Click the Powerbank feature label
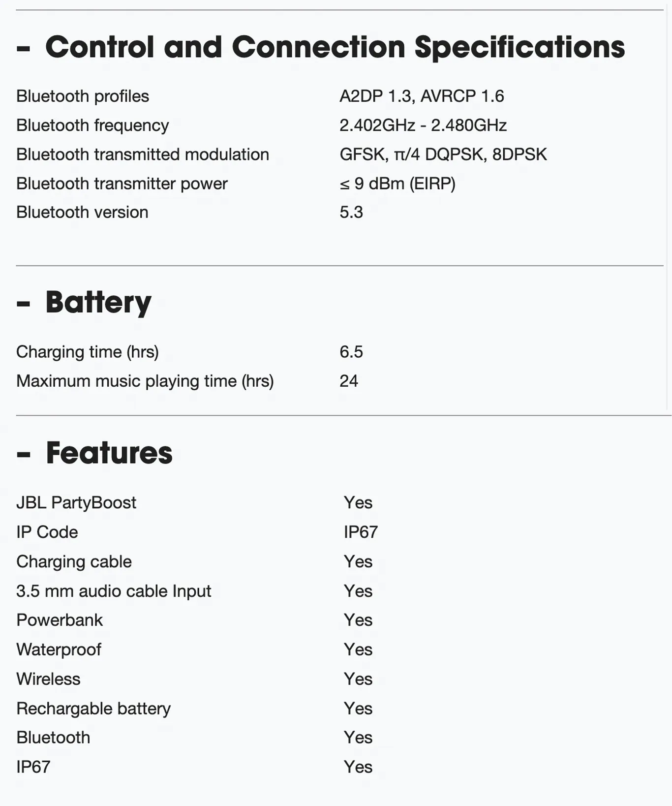Viewport: 672px width, 806px height. click(60, 620)
